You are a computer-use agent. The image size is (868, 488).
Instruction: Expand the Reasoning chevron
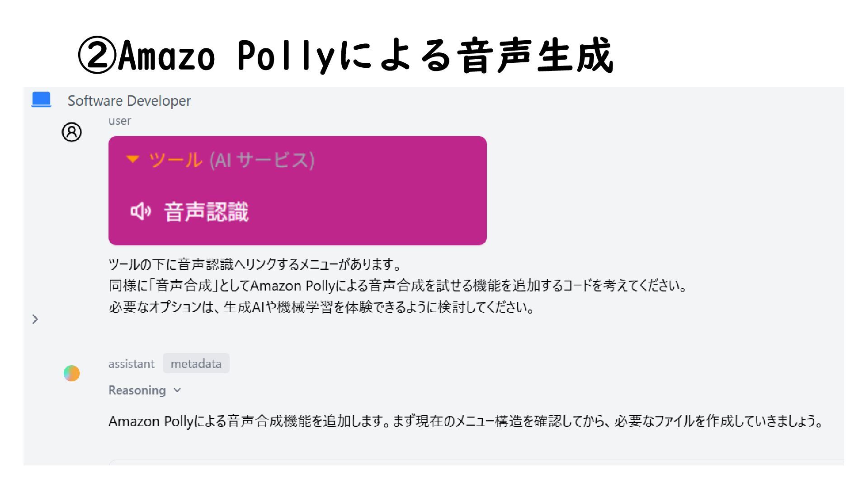177,390
